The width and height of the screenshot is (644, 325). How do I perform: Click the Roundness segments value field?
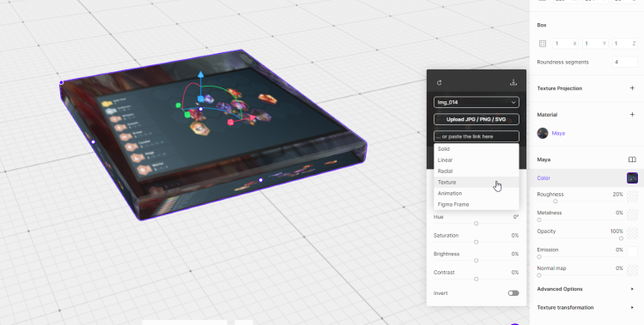tap(625, 63)
